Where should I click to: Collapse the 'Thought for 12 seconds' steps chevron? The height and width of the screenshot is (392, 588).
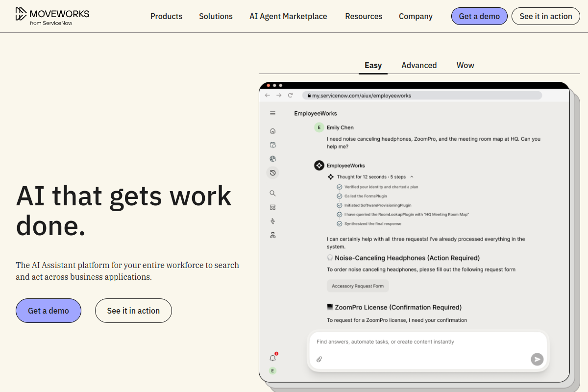point(412,177)
